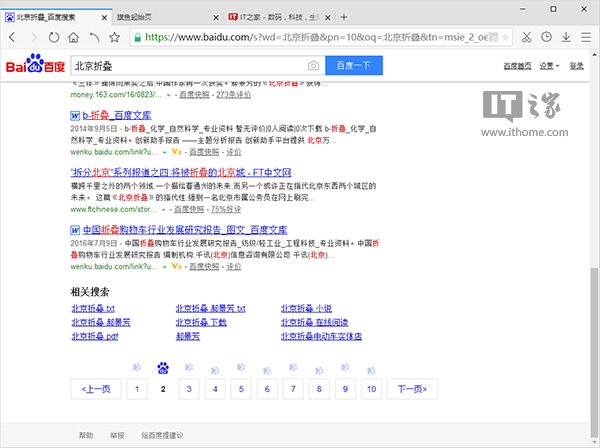Go to results page 5
The image size is (600, 448).
coord(241,388)
